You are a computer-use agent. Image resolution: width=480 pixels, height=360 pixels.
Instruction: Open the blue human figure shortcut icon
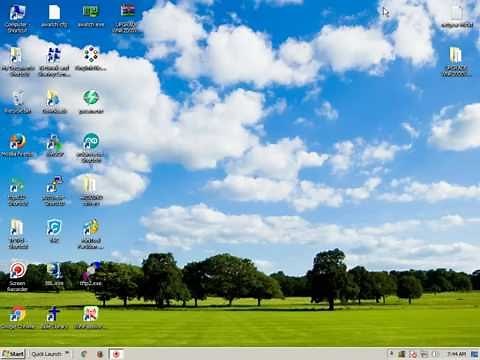[x=54, y=317]
